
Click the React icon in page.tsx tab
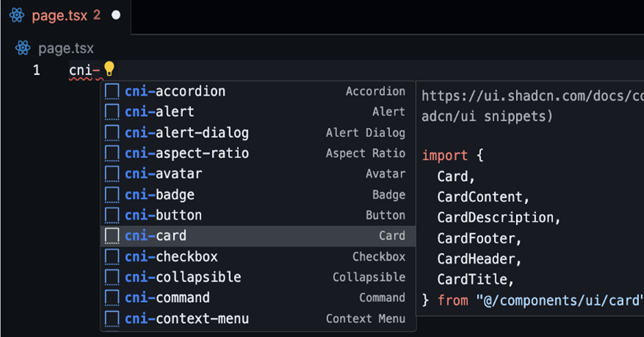17,15
